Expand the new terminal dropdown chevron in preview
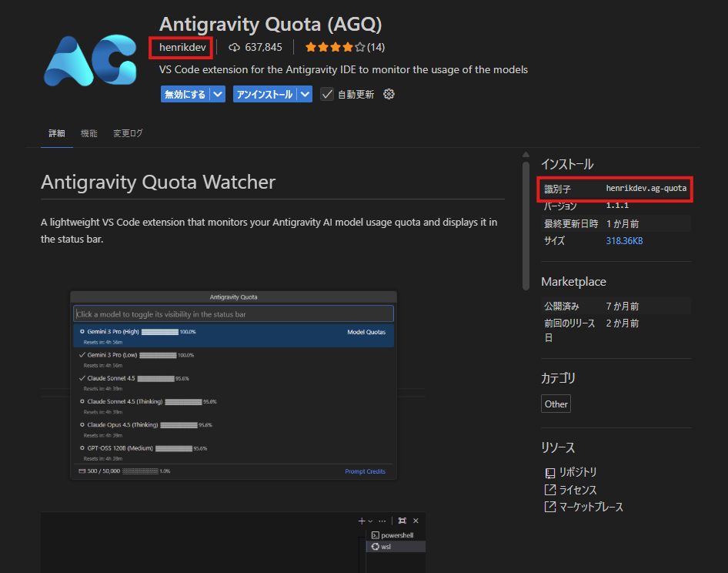The width and height of the screenshot is (728, 573). [x=370, y=521]
